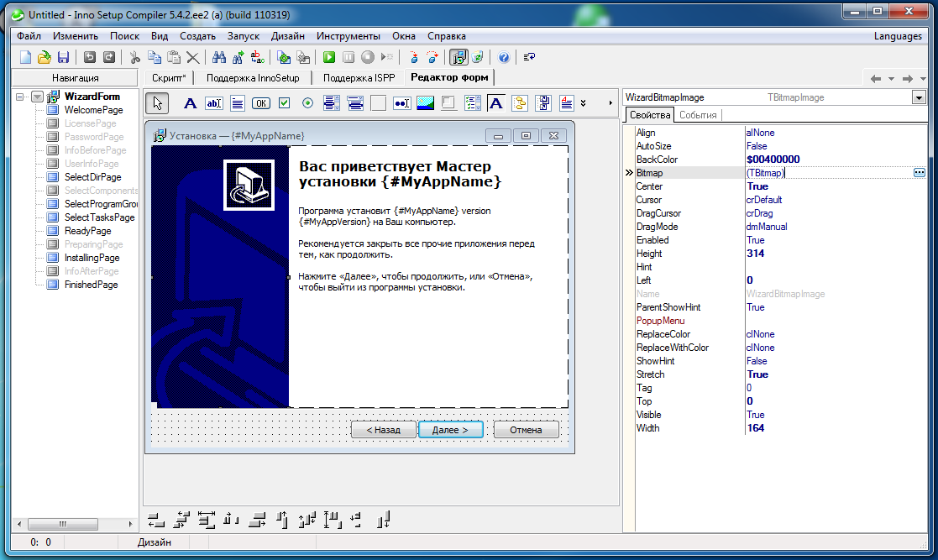Screen dimensions: 938x560
Task: Click the Replace text toolbar icon
Action: [256, 57]
